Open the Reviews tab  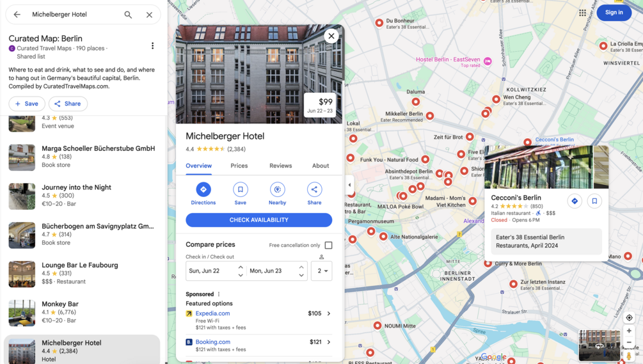pos(280,166)
